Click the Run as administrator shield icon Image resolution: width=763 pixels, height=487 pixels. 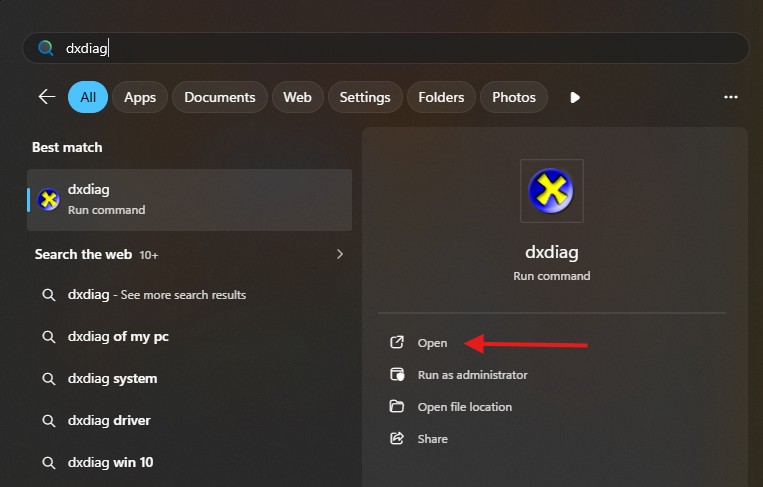tap(397, 375)
